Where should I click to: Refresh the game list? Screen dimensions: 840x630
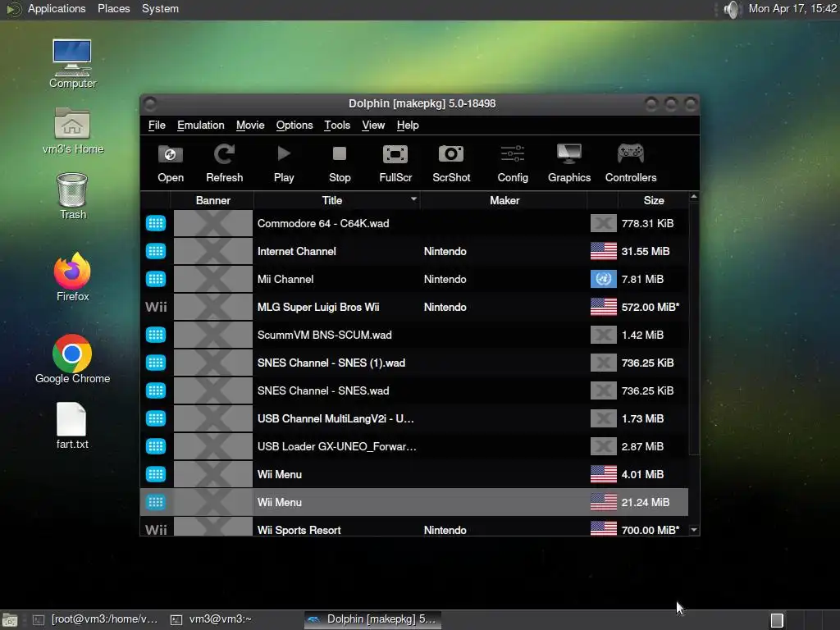[225, 163]
